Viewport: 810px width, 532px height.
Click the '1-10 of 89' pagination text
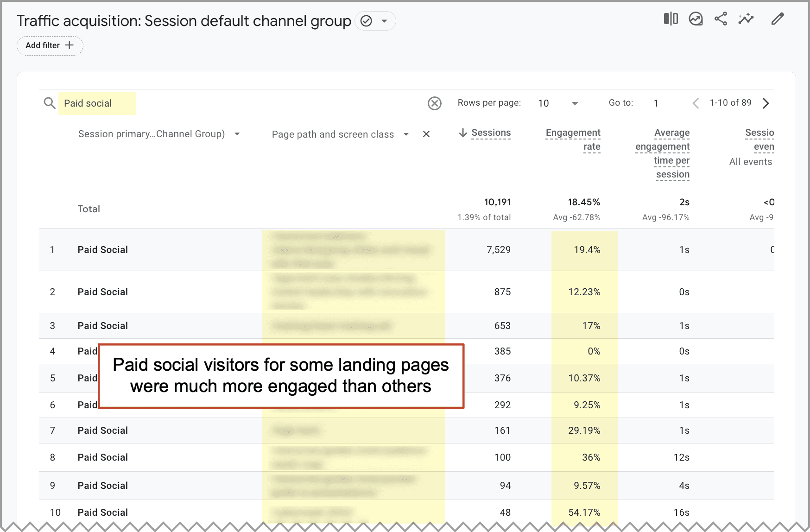coord(731,102)
